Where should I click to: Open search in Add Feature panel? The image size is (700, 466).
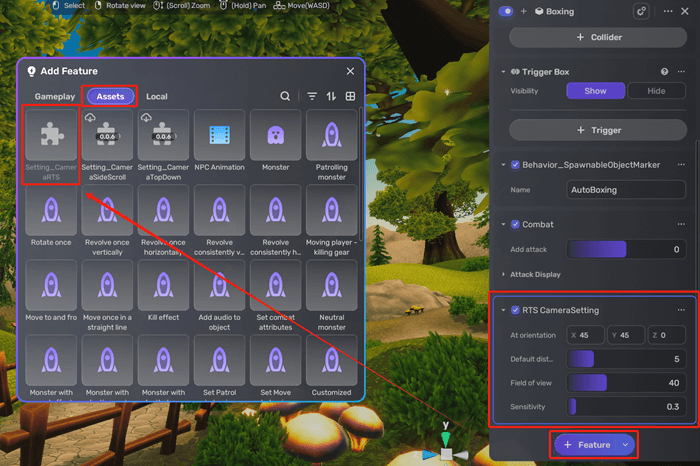tap(285, 96)
